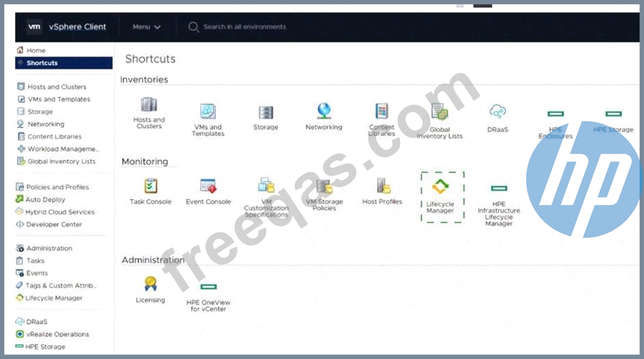Select Policies and Profiles in sidebar
This screenshot has width=644, height=359.
click(x=57, y=187)
